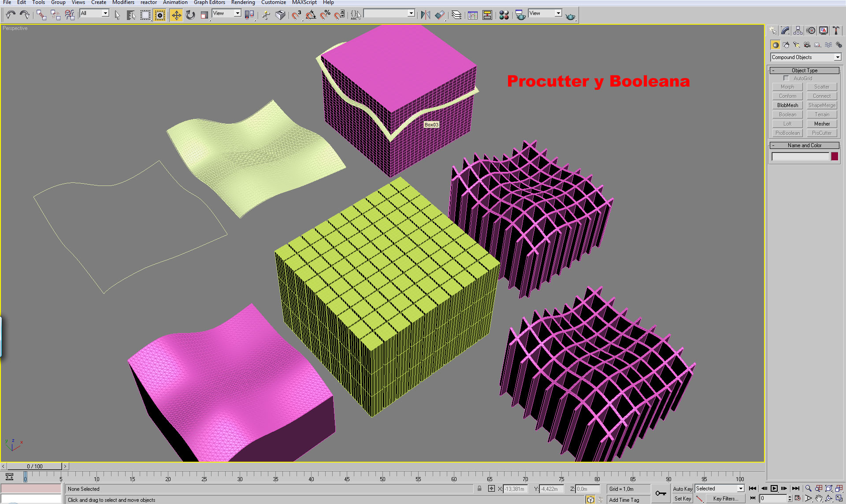Toggle the selection lock icon
846x504 pixels.
[479, 489]
